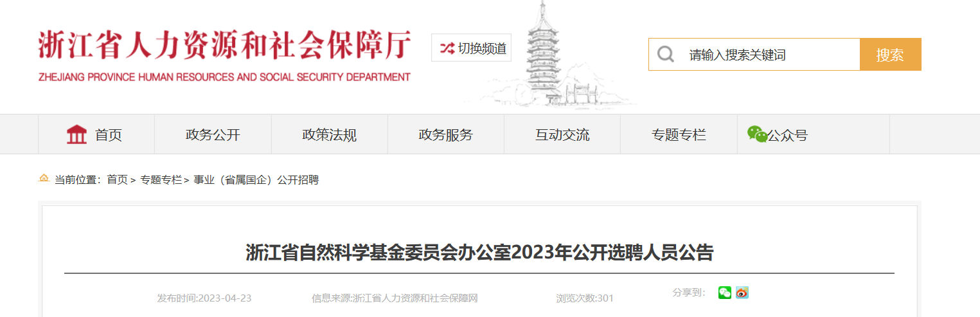The image size is (980, 317).
Task: Click the shuffle icon beside 切换频道
Action: [447, 48]
